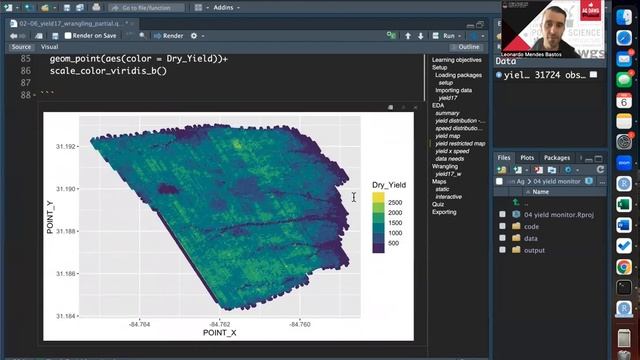Go up to the parent directory with the green arrow
Screen dimensions: 640x360
516,202
